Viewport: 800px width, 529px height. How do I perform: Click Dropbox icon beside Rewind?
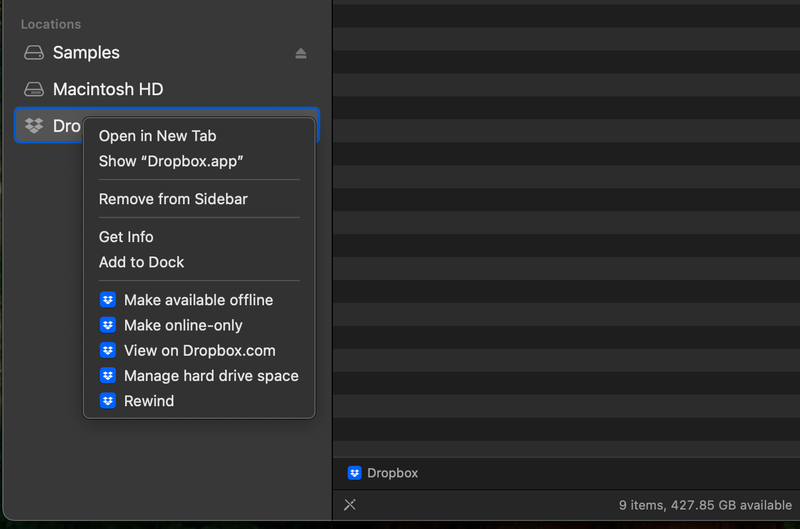click(x=108, y=401)
